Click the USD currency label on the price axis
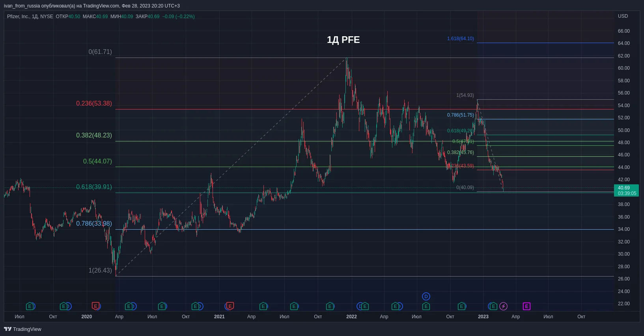Viewport: 644px width, 336px height. (623, 16)
